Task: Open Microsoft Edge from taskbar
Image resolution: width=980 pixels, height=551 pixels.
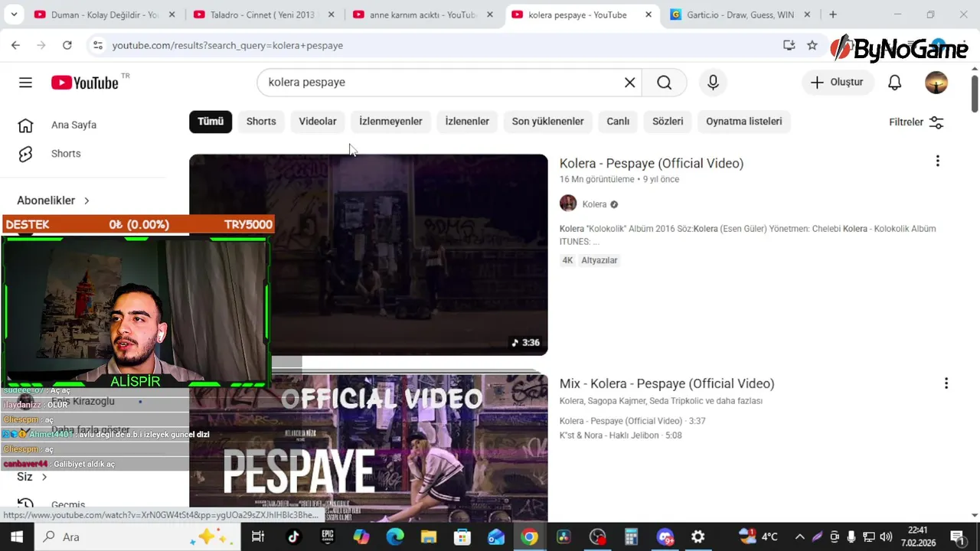Action: coord(395,536)
